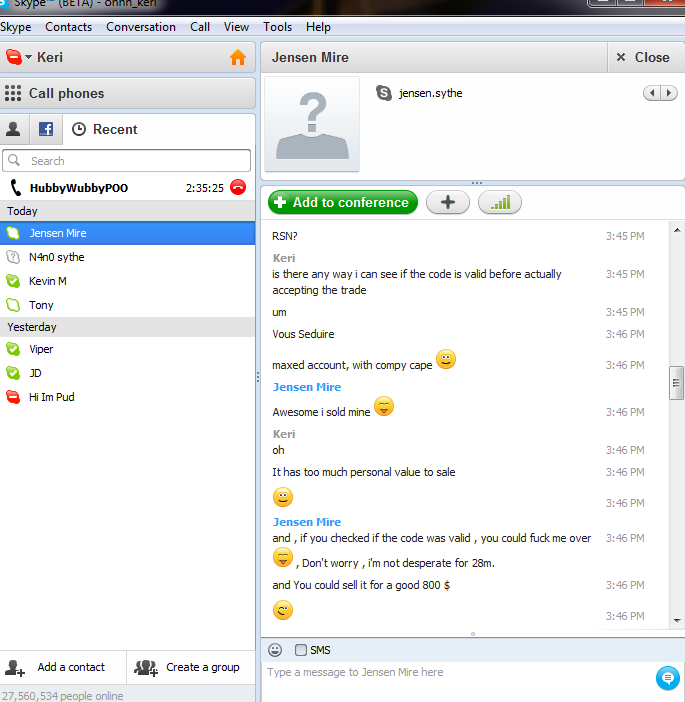Click the tongue emoticon after 'sold mine'
The width and height of the screenshot is (685, 702).
pos(384,406)
